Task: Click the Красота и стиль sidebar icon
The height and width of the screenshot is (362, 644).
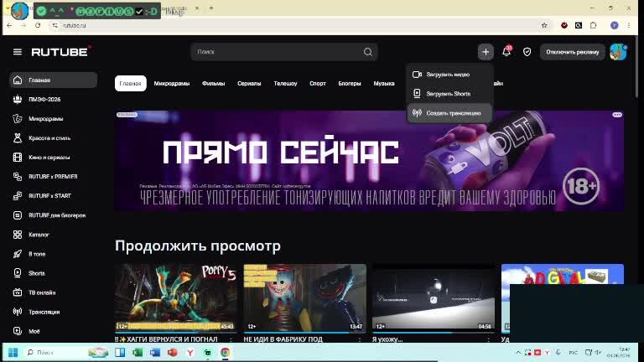Action: (18, 138)
